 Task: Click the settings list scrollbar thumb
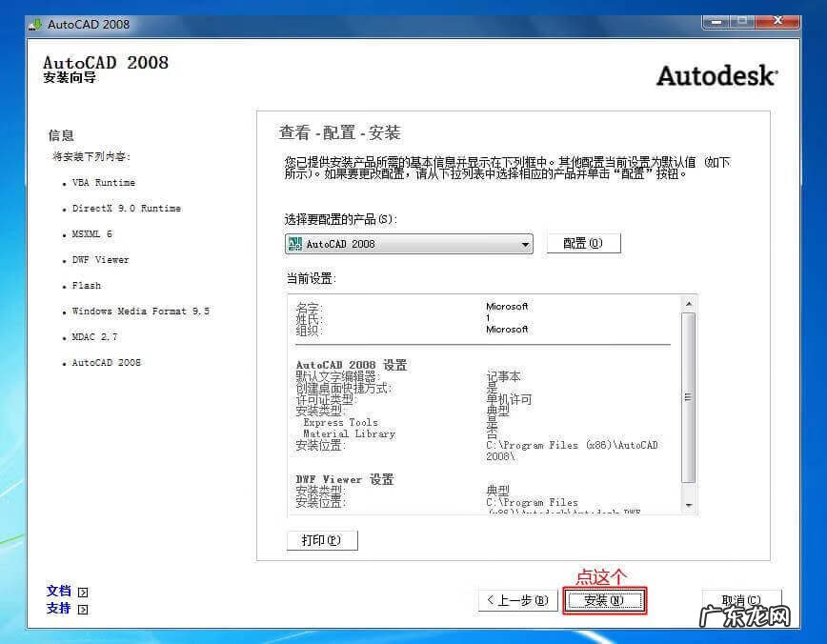[x=688, y=397]
